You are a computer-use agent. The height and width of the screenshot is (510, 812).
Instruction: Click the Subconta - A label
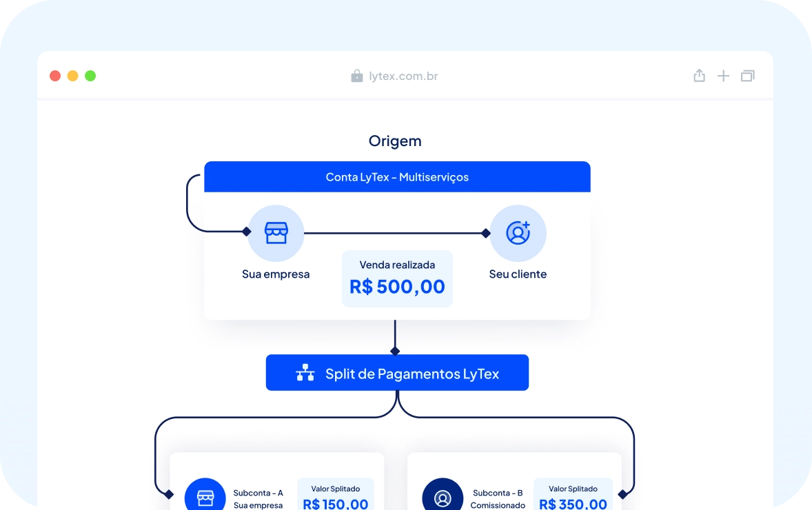(258, 493)
